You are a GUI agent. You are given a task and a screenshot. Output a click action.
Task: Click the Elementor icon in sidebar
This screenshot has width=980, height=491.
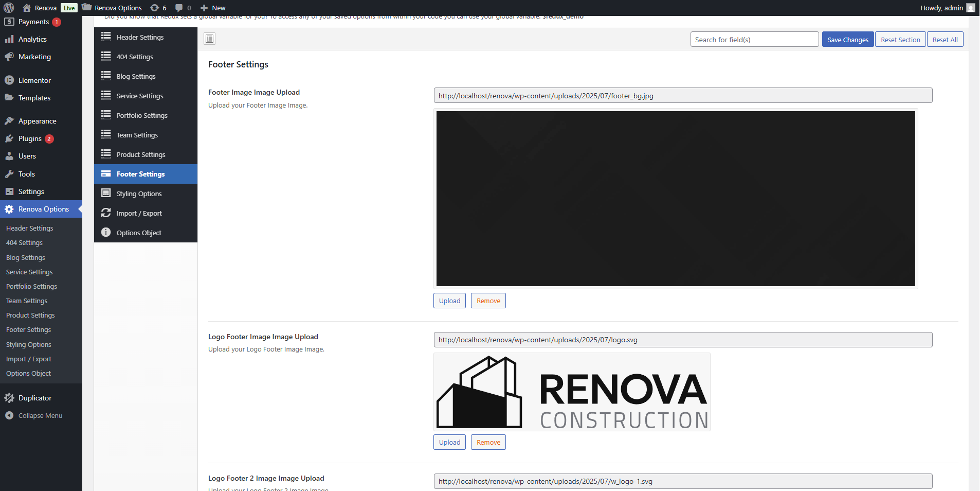coord(9,80)
